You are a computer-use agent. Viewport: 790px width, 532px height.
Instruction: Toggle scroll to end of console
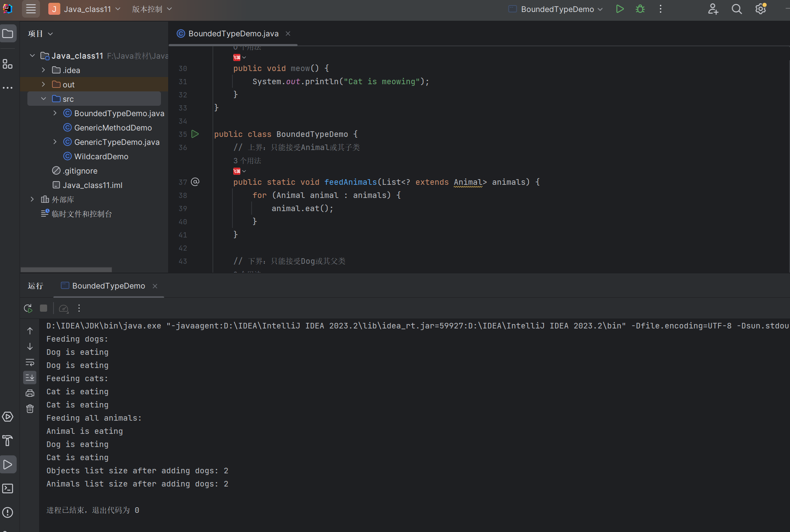[30, 378]
